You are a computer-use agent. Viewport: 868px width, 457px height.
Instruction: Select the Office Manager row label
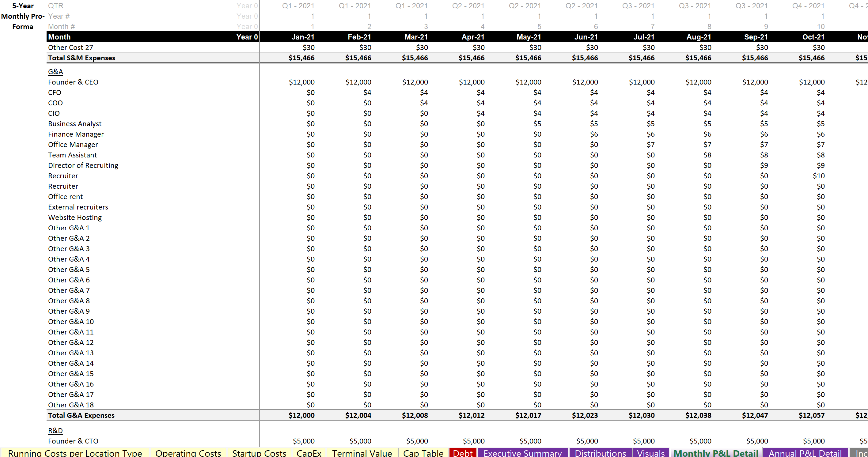click(x=73, y=145)
